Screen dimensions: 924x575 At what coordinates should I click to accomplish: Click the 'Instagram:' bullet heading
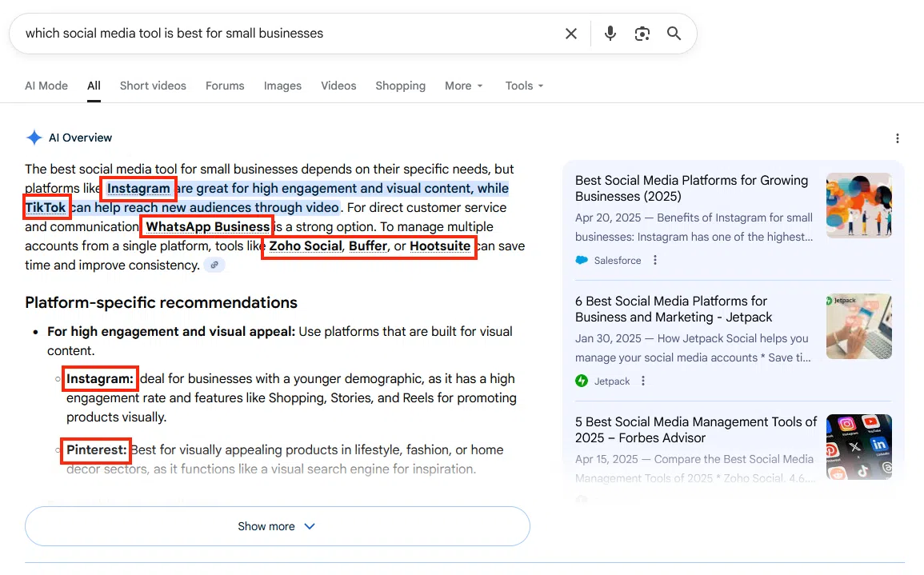[99, 379]
